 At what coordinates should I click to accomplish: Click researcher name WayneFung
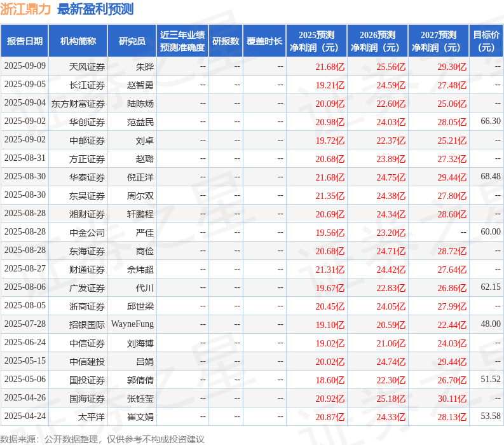coord(132,324)
